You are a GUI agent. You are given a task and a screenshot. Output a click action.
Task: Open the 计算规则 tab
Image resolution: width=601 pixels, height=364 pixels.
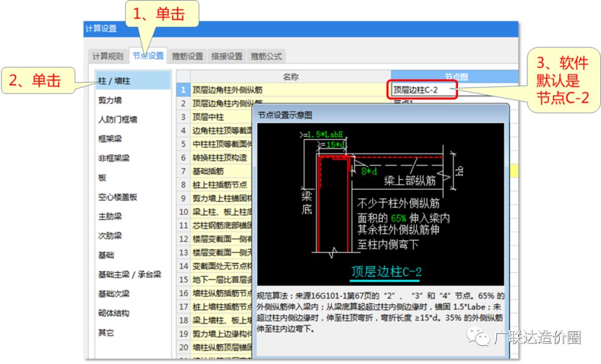pyautogui.click(x=108, y=56)
